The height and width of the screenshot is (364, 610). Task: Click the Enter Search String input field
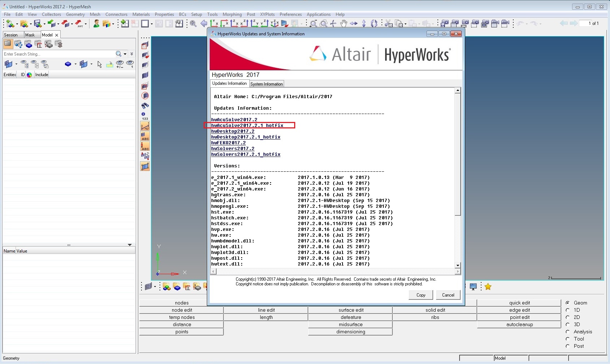click(58, 54)
